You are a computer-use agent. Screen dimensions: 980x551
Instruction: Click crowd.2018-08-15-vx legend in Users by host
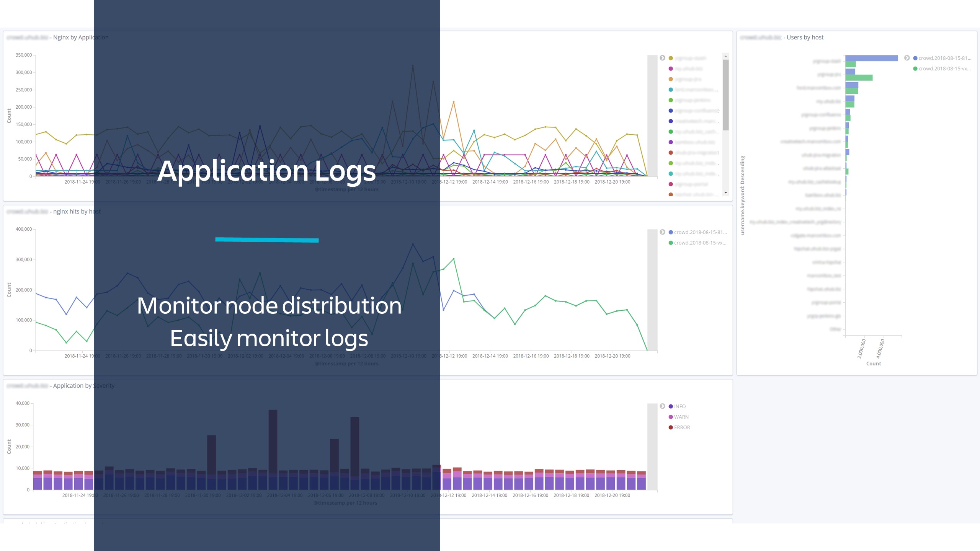[x=942, y=68]
